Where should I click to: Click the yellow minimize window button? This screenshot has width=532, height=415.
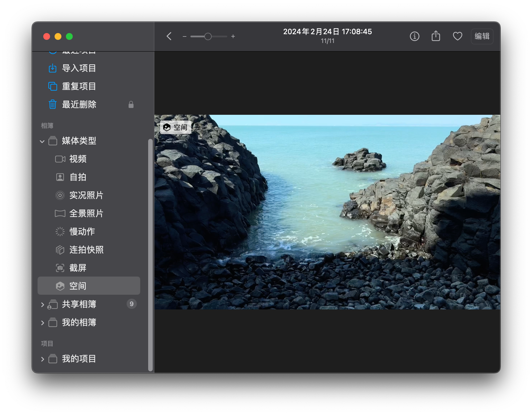click(58, 36)
